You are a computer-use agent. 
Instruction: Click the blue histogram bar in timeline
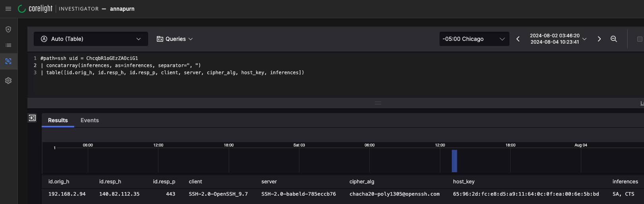tap(454, 161)
